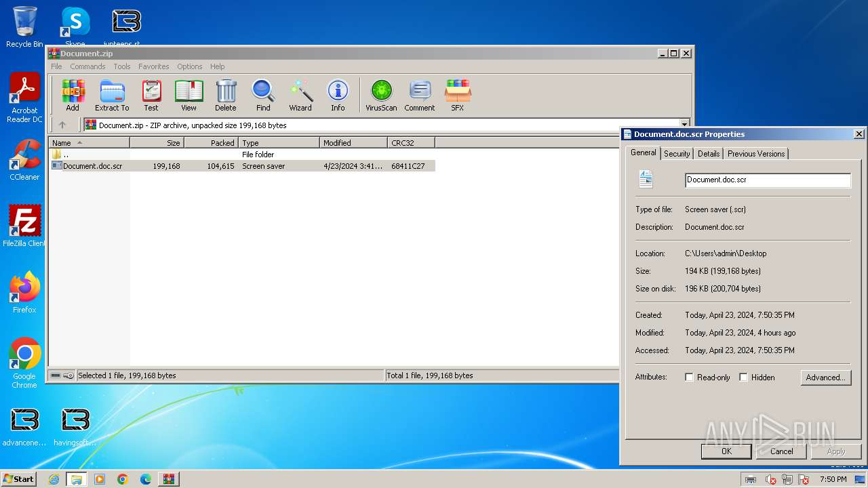Enable the Hidden attribute checkbox
This screenshot has width=868, height=488.
pos(743,378)
